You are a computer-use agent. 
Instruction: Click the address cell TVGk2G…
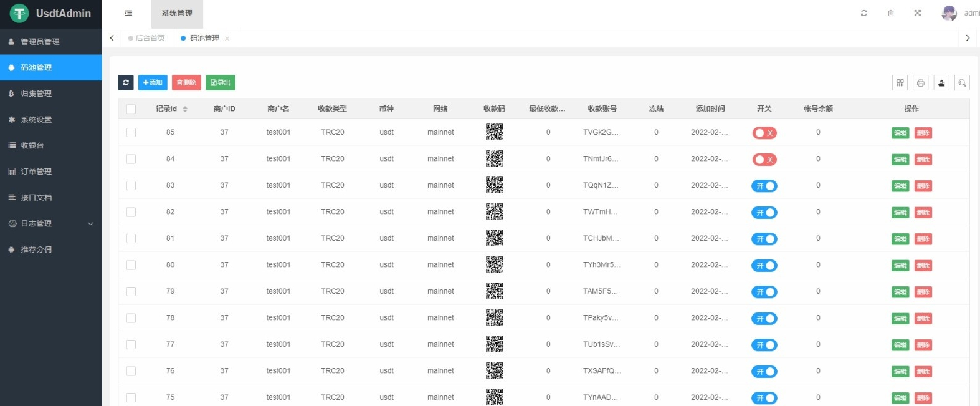click(601, 132)
